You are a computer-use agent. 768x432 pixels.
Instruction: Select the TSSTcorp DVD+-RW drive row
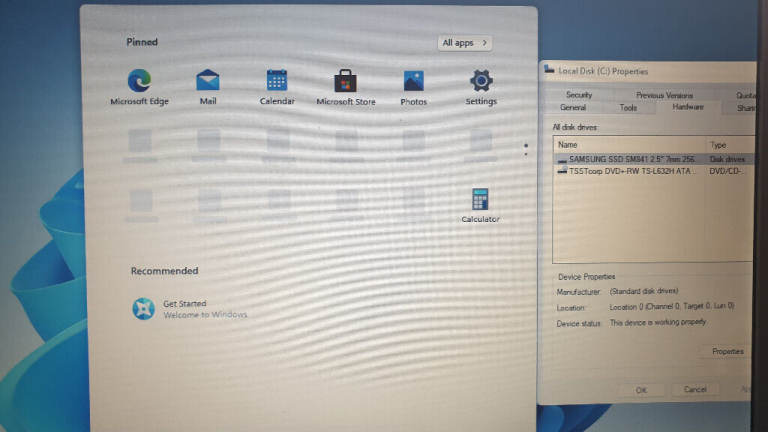tap(654, 171)
